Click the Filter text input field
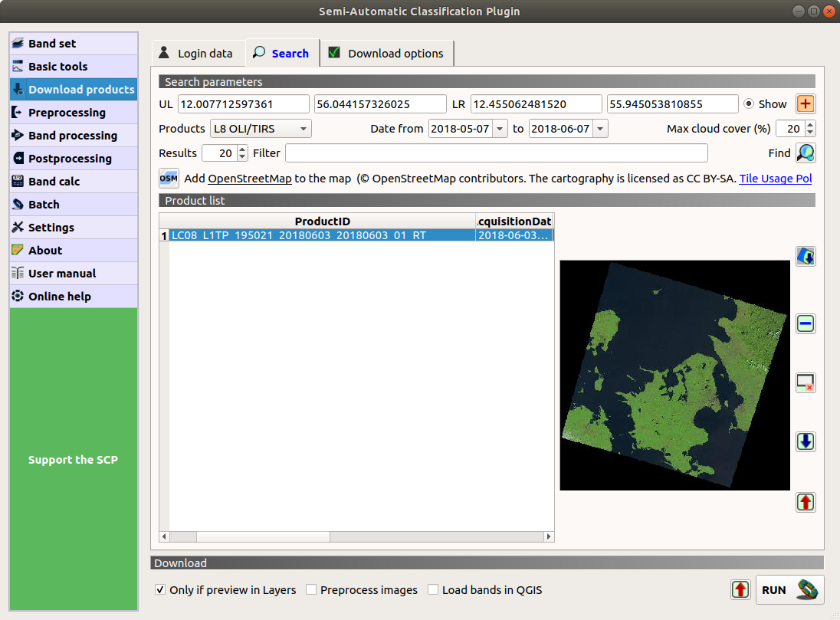This screenshot has width=840, height=620. (x=496, y=153)
